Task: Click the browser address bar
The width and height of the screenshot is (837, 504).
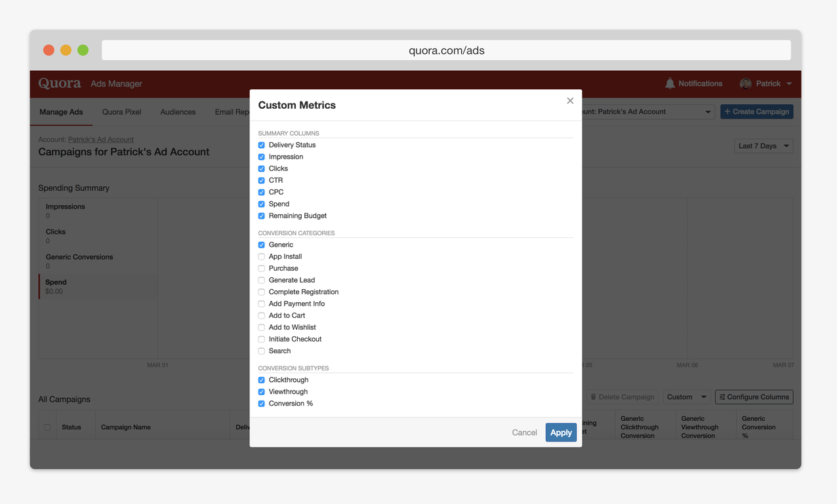Action: 446,50
